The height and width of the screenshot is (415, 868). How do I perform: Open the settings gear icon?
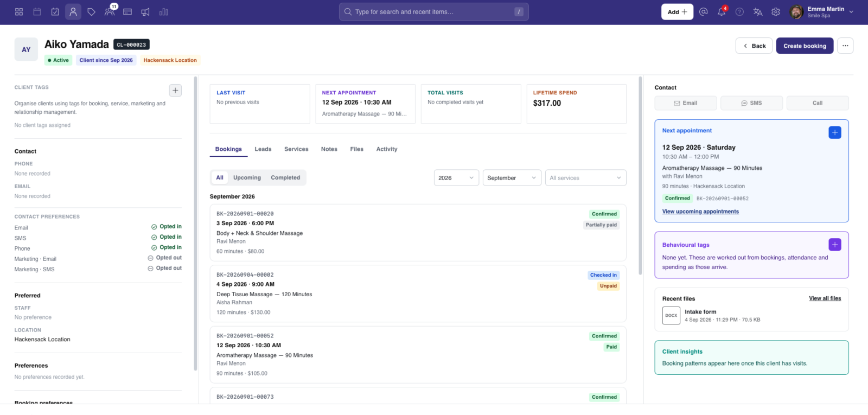(x=776, y=11)
